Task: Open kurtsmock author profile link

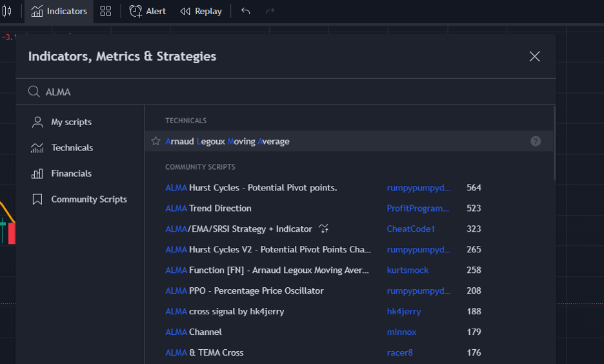Action: (x=408, y=270)
